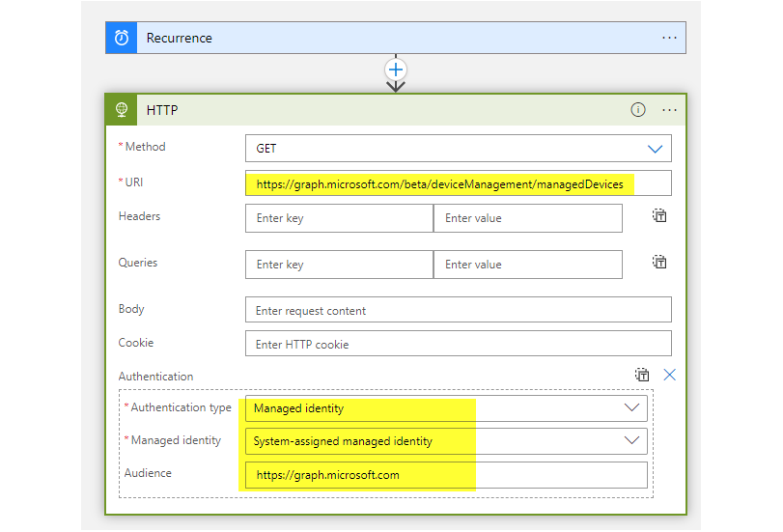Viewport: 783px width, 532px height.
Task: Show HTTP action info icon
Action: point(637,109)
